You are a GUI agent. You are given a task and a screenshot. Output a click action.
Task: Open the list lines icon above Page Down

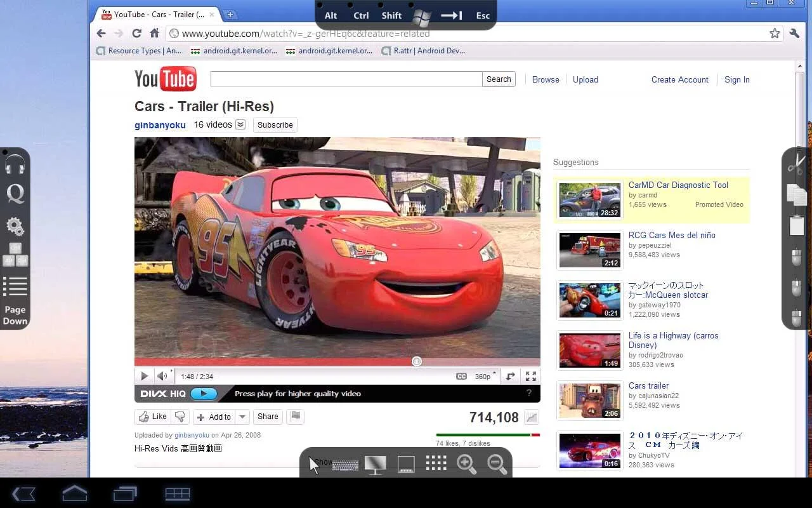[x=15, y=286]
